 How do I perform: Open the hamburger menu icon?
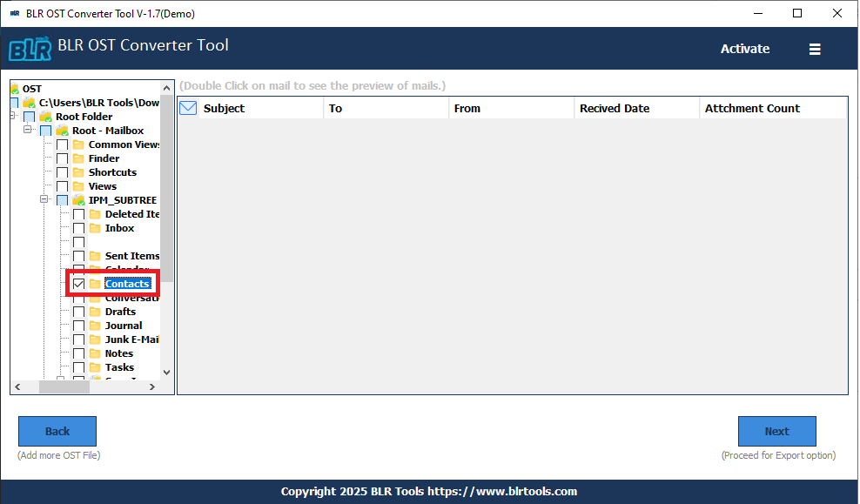coord(815,50)
